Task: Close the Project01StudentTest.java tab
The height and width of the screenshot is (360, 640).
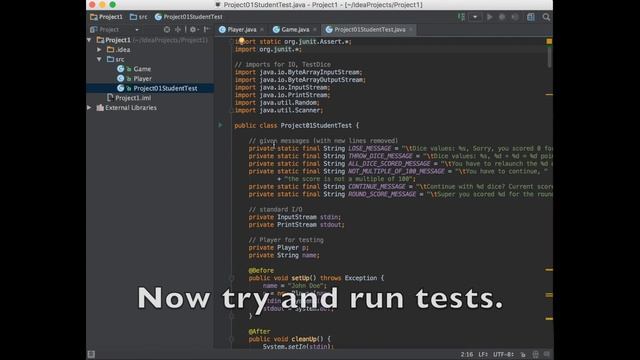Action: [411, 29]
